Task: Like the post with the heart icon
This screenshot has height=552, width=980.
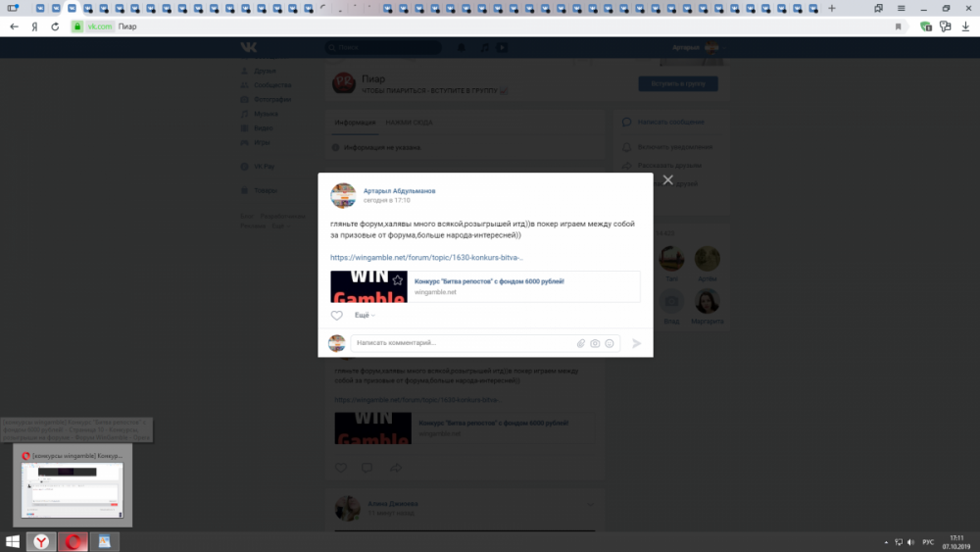Action: [337, 316]
